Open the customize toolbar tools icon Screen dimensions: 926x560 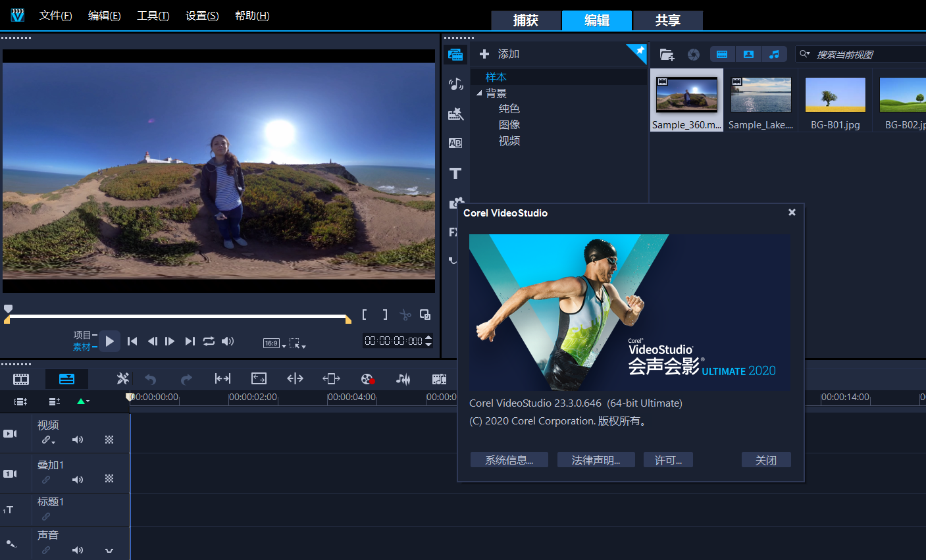click(x=123, y=378)
